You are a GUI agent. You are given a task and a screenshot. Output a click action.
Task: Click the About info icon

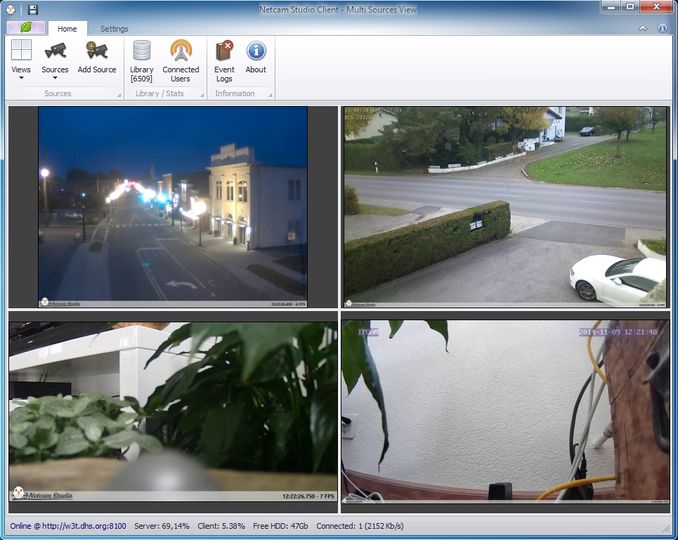(x=256, y=51)
